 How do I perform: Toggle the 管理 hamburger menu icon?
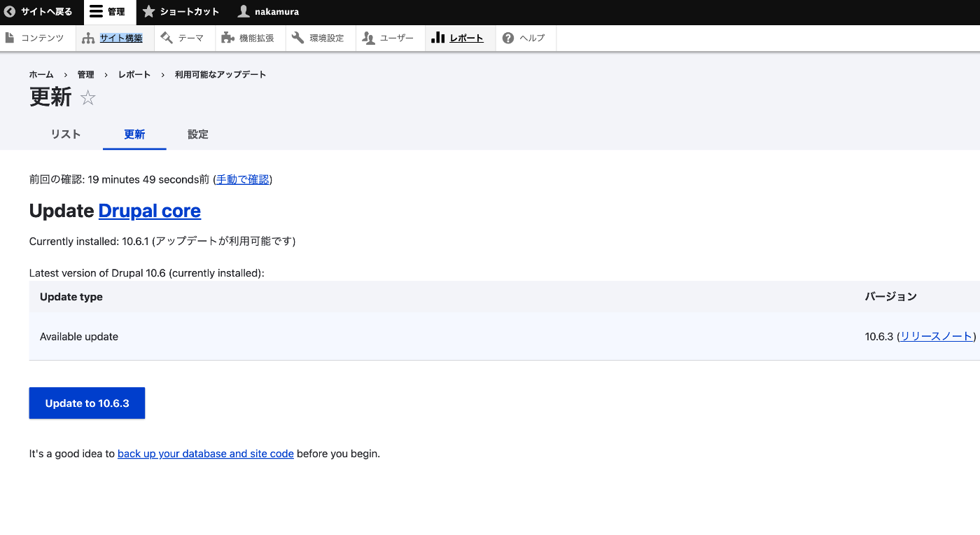[x=96, y=12]
